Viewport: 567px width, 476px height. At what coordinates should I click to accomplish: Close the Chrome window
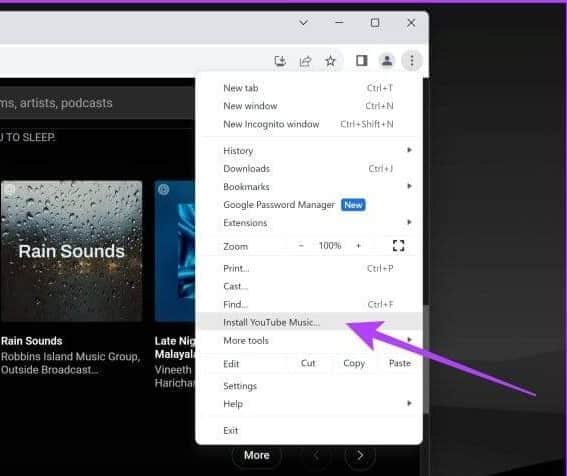tap(411, 23)
